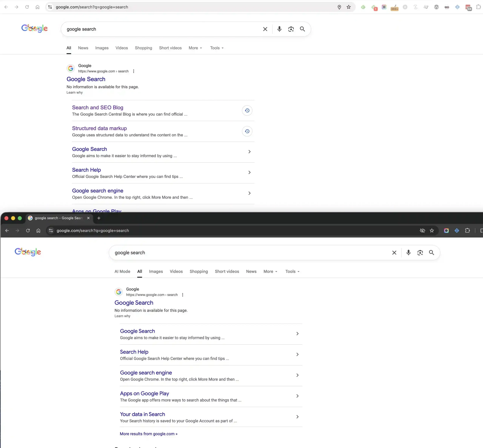Open search by image in the light window

coord(291,29)
